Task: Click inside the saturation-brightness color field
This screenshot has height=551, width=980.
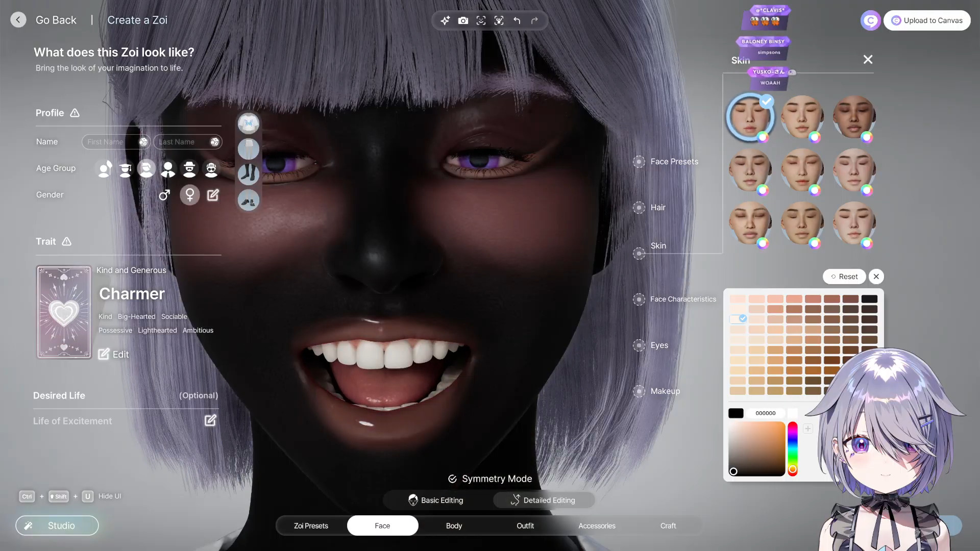Action: (756, 449)
